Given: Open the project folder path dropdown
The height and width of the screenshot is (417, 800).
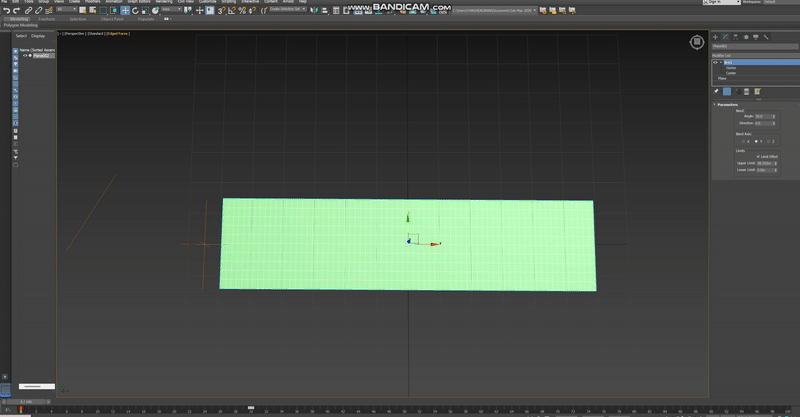Looking at the screenshot, I should tap(494, 10).
